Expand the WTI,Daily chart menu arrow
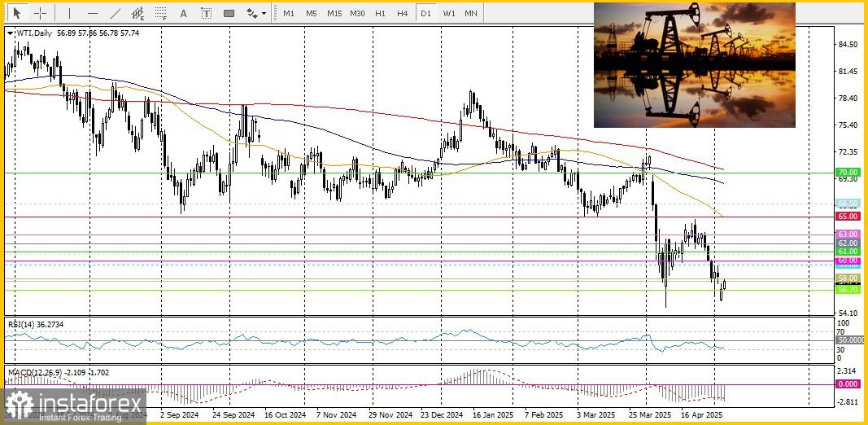Image resolution: width=868 pixels, height=425 pixels. click(x=9, y=33)
